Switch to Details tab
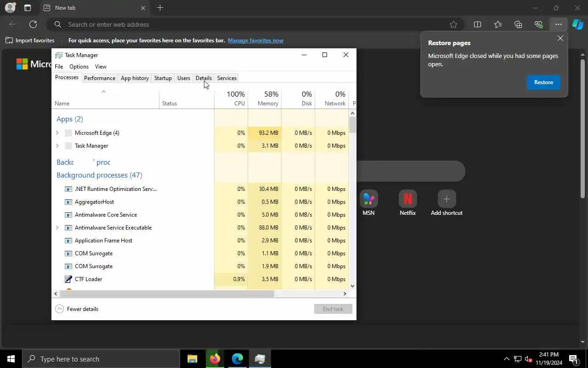Image resolution: width=588 pixels, height=368 pixels. tap(204, 78)
